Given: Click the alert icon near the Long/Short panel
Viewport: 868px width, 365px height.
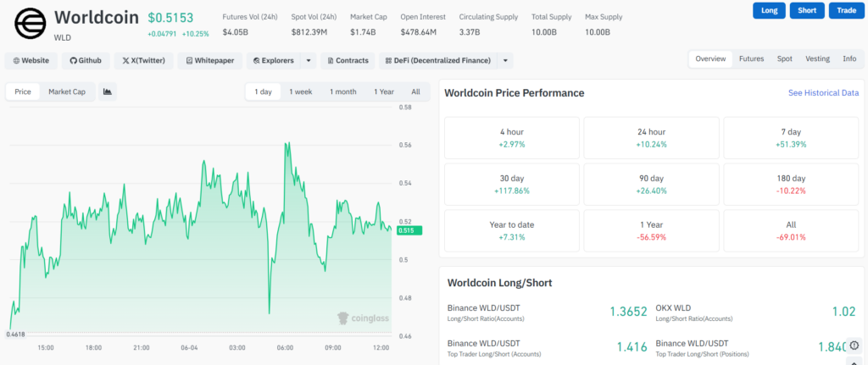Looking at the screenshot, I should point(854,345).
